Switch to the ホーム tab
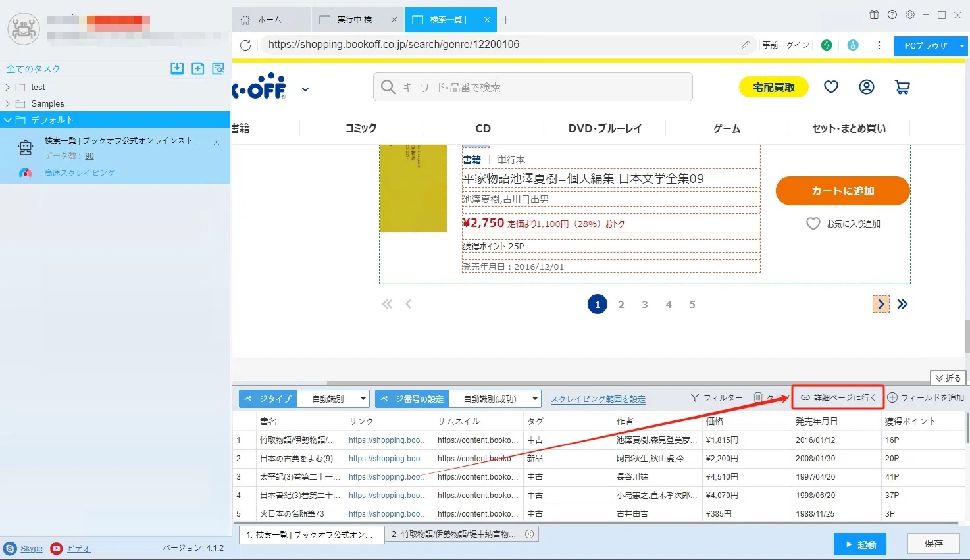 pyautogui.click(x=272, y=20)
